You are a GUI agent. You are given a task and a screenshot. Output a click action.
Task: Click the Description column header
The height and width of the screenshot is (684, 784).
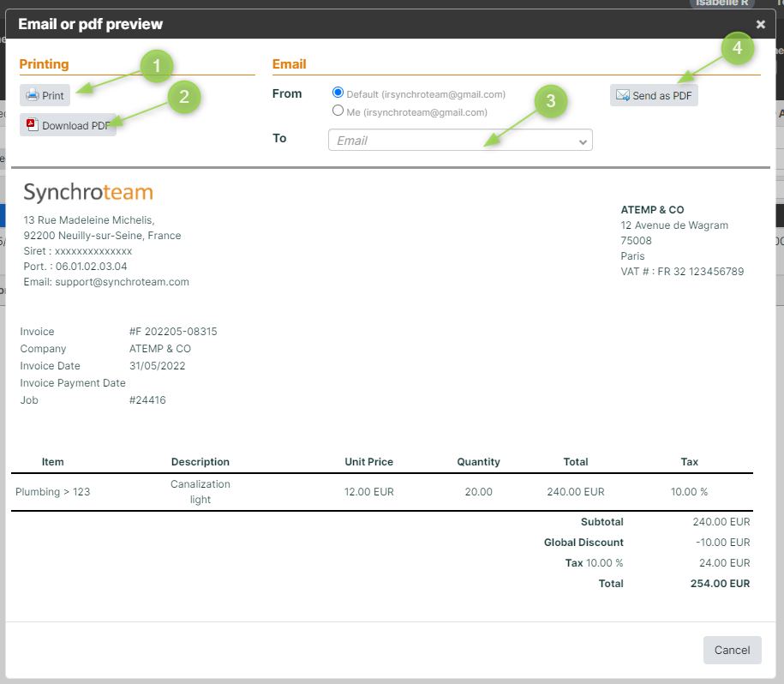tap(200, 462)
